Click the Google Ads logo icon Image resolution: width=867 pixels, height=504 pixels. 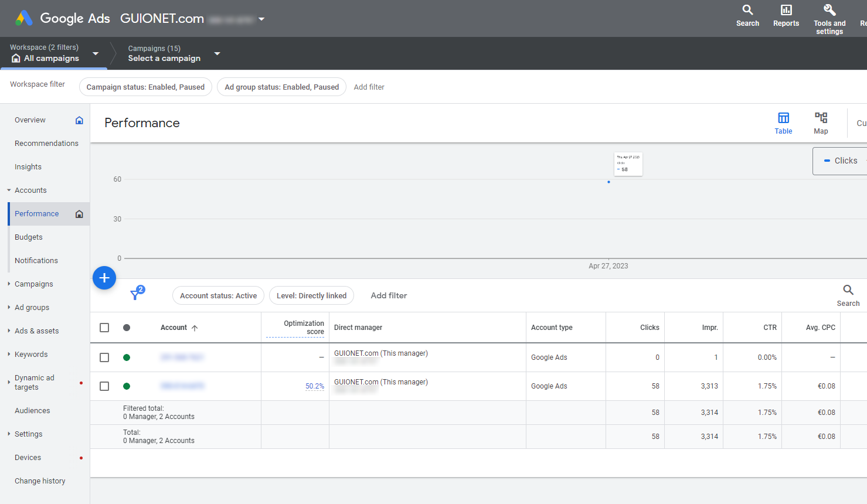[24, 18]
